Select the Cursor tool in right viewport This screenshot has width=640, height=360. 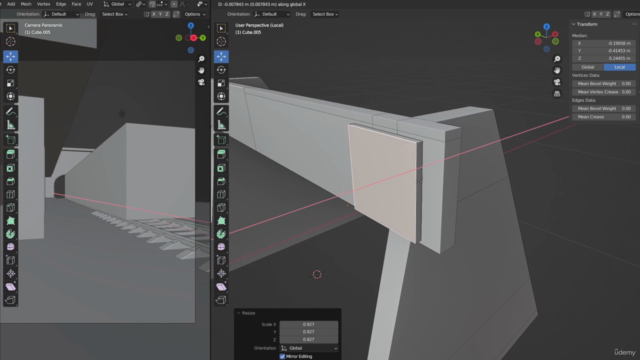tap(221, 42)
